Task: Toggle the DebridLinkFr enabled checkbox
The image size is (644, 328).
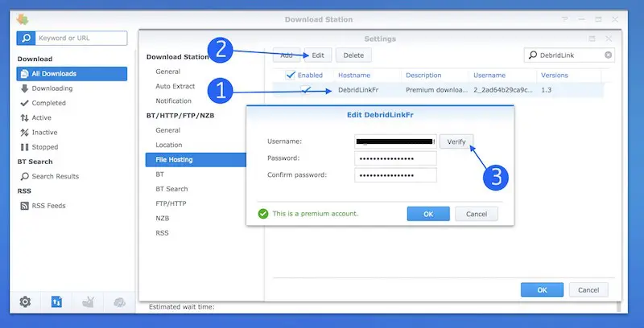Action: click(305, 90)
